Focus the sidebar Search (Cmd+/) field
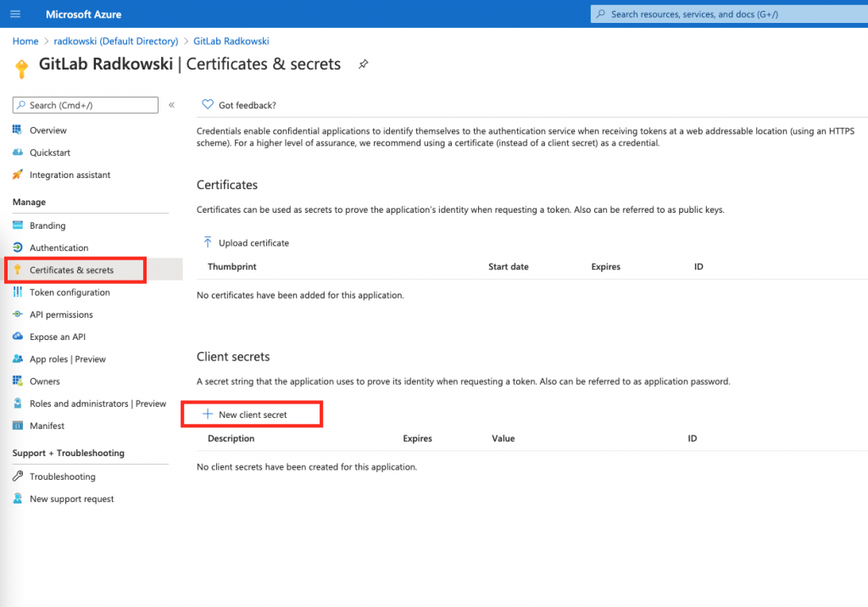Screen dimensions: 868x607 click(x=86, y=104)
